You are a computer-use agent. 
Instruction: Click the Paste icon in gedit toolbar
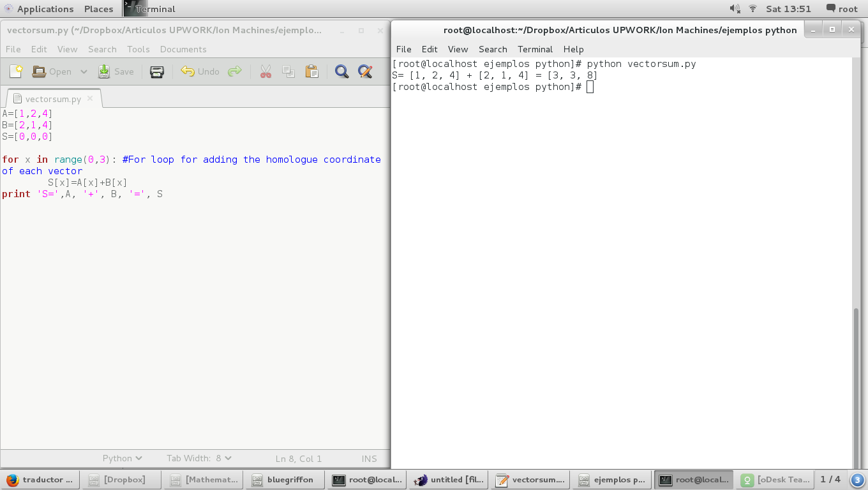(x=311, y=71)
